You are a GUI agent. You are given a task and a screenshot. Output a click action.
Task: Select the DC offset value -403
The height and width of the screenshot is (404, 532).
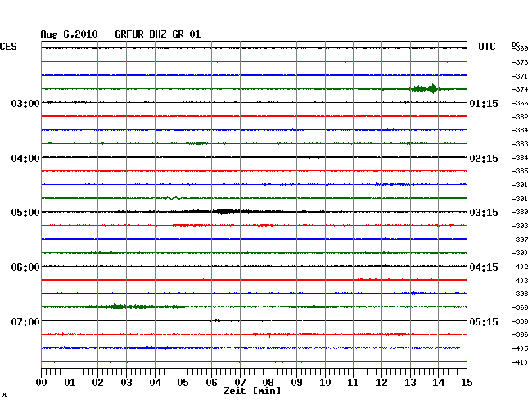(520, 281)
